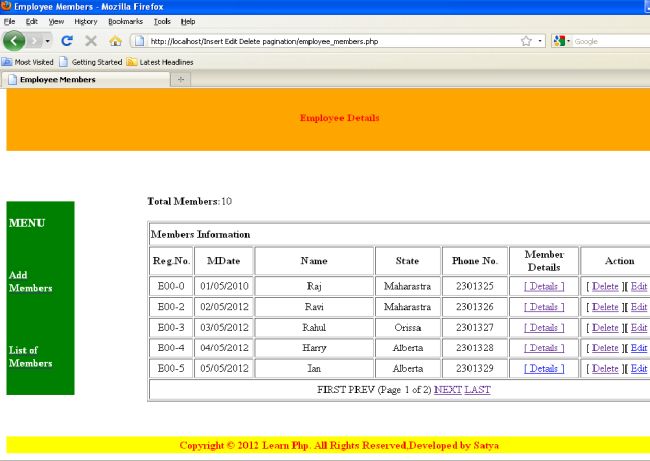Delete the Ravi member row

(x=605, y=307)
